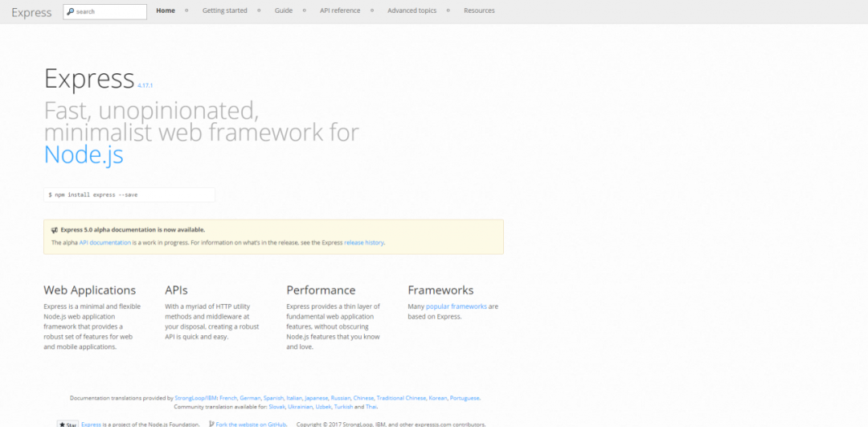Open the release history link
This screenshot has width=868, height=427.
364,243
